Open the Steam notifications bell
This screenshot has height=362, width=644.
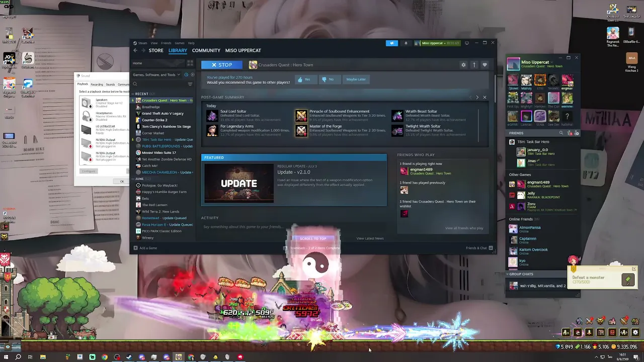[406, 43]
